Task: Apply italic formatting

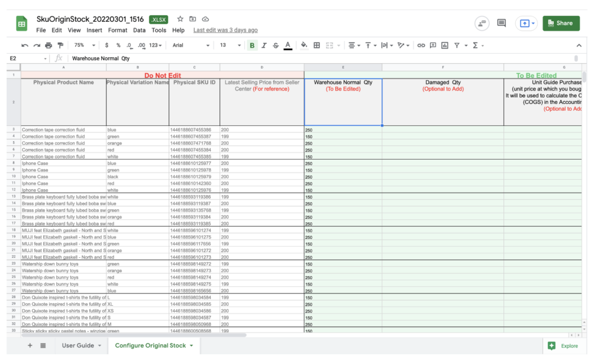Action: point(264,45)
